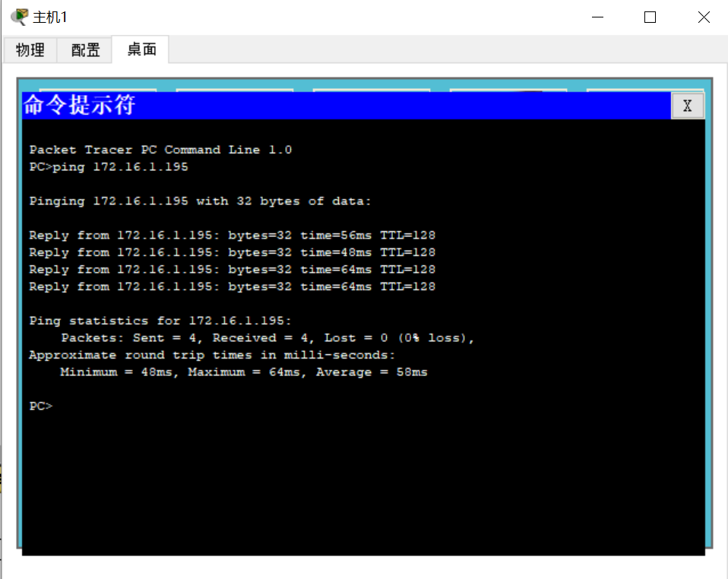The height and width of the screenshot is (579, 728).
Task: Click 'Ping statistics for 172.16.1.195:' line
Action: 160,321
